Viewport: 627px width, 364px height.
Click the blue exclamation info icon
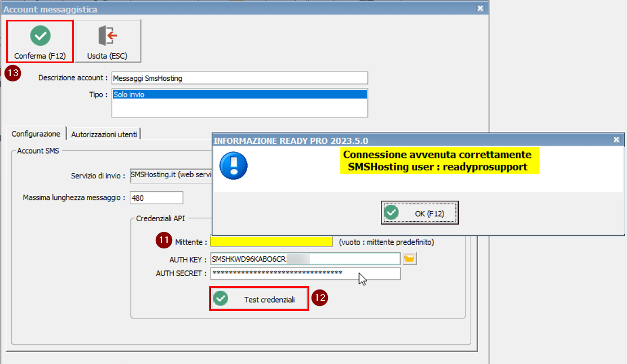(x=233, y=165)
